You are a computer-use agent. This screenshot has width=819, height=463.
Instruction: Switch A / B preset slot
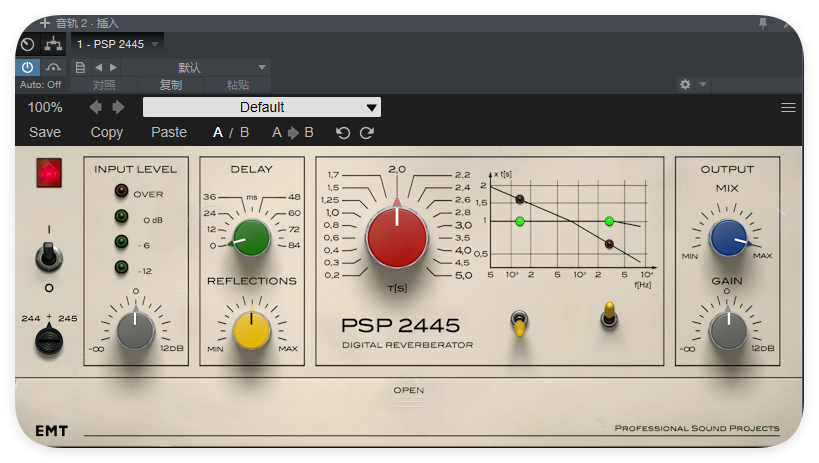(x=231, y=133)
